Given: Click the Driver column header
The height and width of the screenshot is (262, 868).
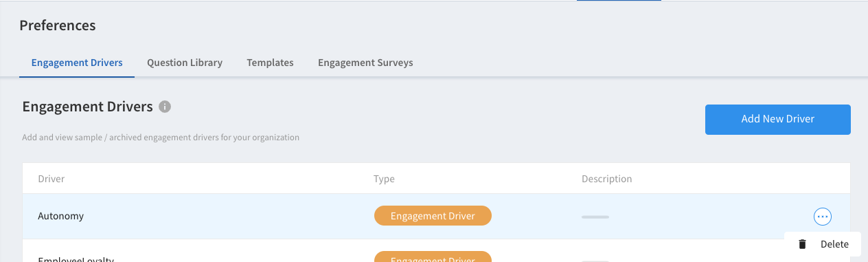Looking at the screenshot, I should point(52,179).
